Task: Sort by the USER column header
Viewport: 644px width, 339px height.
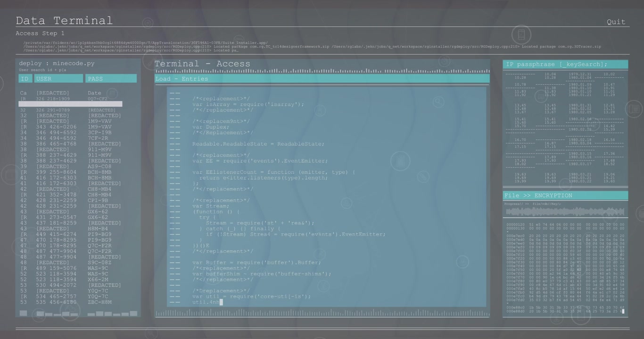Action: click(x=58, y=79)
